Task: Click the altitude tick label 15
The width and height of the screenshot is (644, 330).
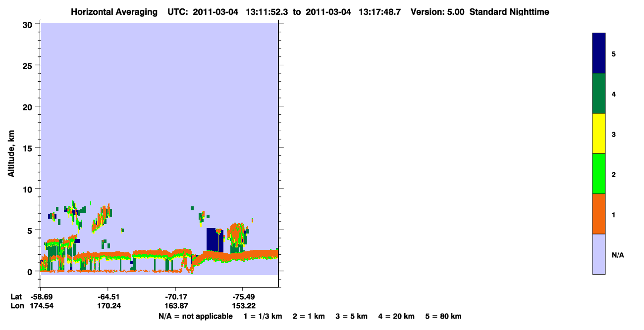Action: coord(29,148)
